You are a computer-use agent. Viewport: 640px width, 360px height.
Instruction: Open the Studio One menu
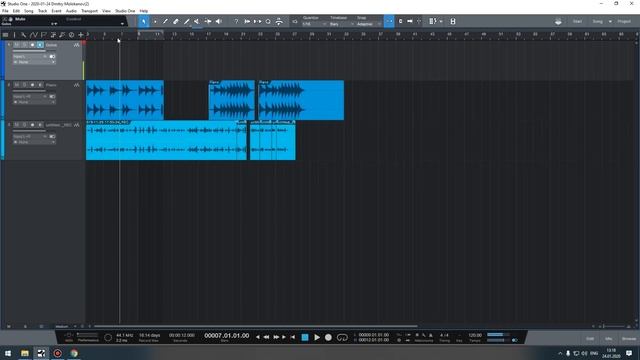[x=125, y=11]
